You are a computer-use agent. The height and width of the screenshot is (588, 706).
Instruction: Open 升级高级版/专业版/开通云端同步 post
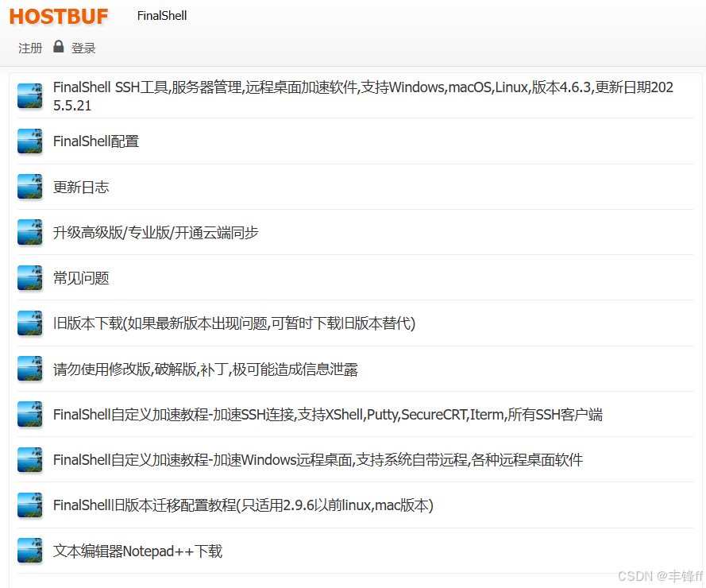156,232
